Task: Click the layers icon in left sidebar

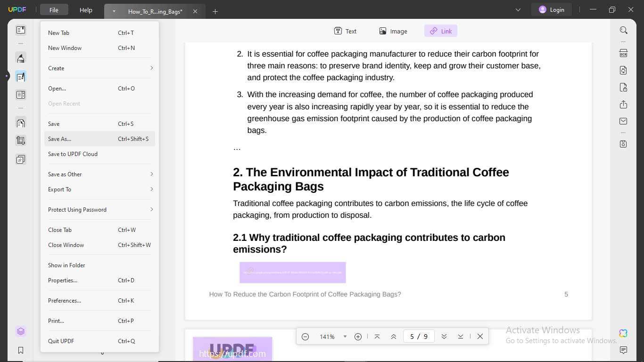Action: [x=21, y=331]
